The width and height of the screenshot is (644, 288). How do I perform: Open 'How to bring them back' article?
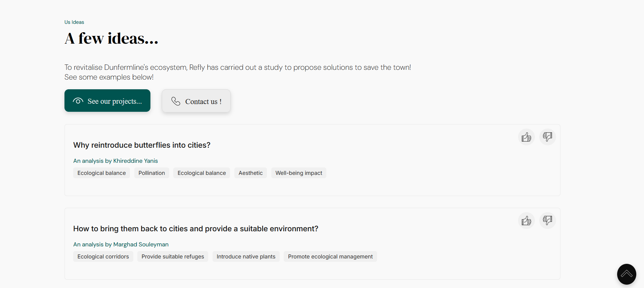click(195, 229)
